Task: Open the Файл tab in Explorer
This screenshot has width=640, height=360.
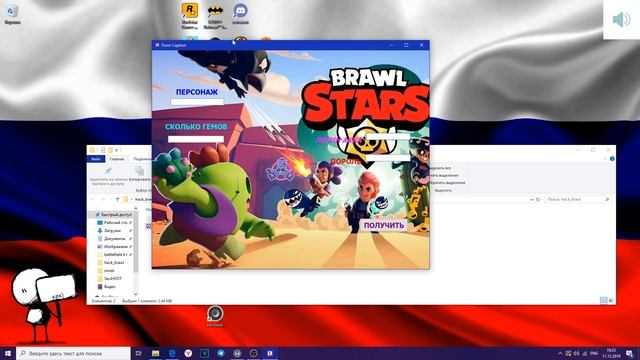Action: click(x=96, y=159)
